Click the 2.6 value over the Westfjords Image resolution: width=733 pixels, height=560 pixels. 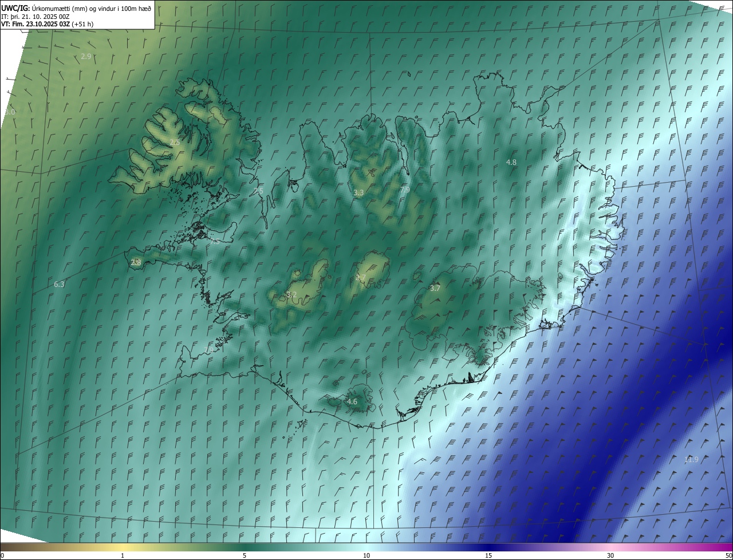tap(175, 142)
